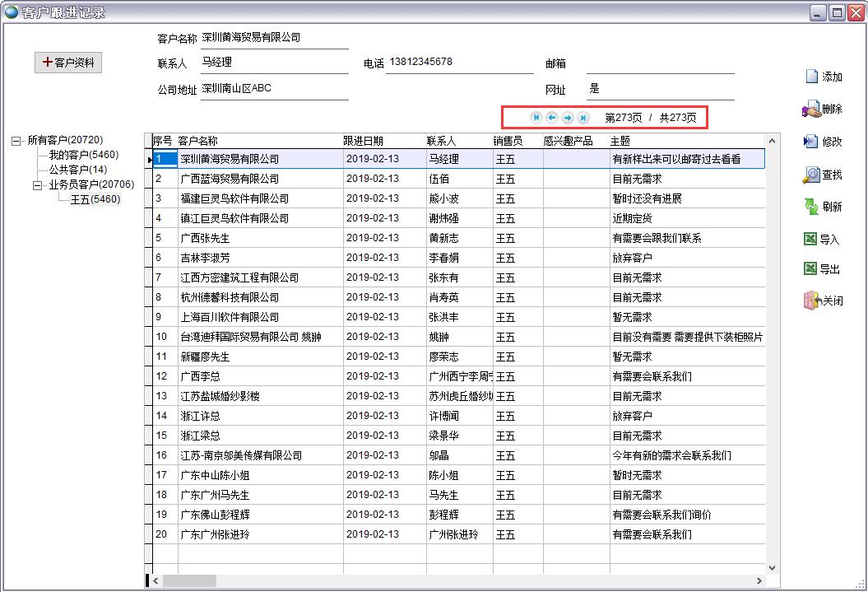Go to the next page arrow
Screen dimensions: 868x592
coord(569,118)
